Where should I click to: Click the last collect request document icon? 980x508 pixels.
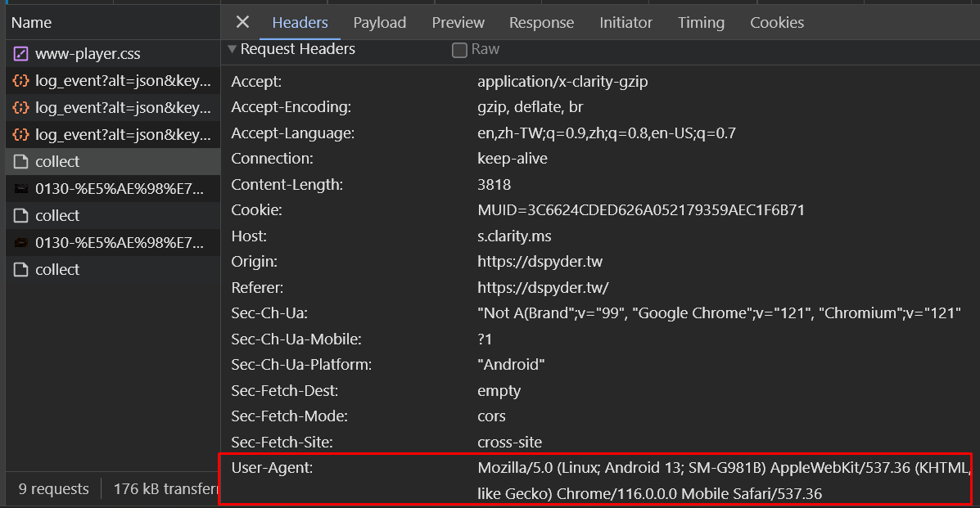21,270
